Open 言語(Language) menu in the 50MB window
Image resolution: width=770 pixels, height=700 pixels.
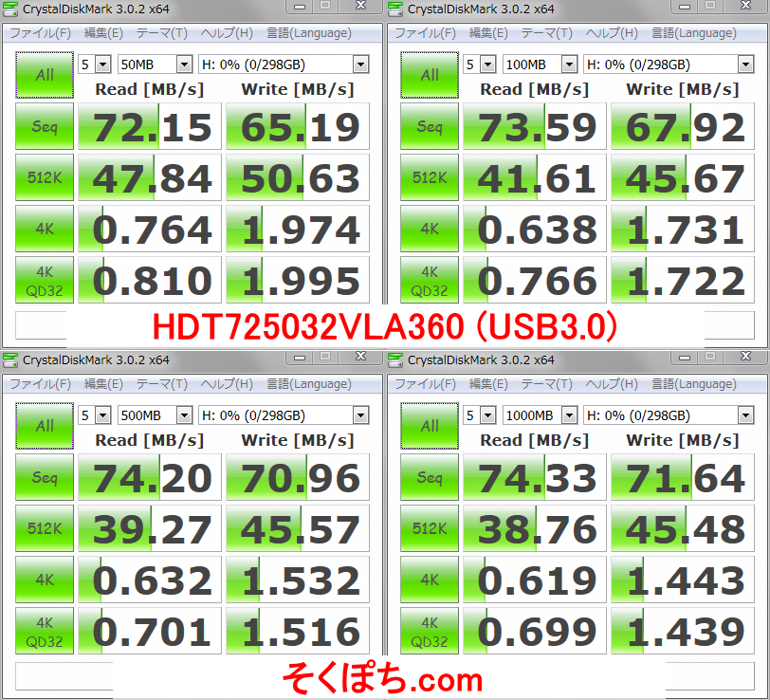[309, 33]
